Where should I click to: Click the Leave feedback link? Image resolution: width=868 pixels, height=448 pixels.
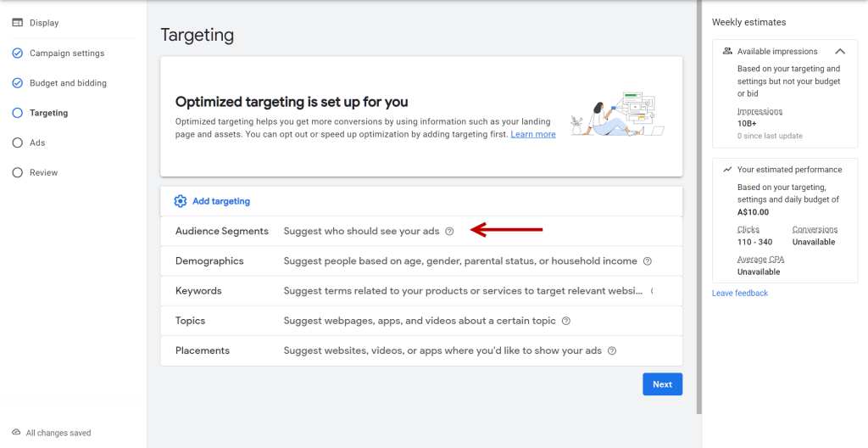(740, 293)
